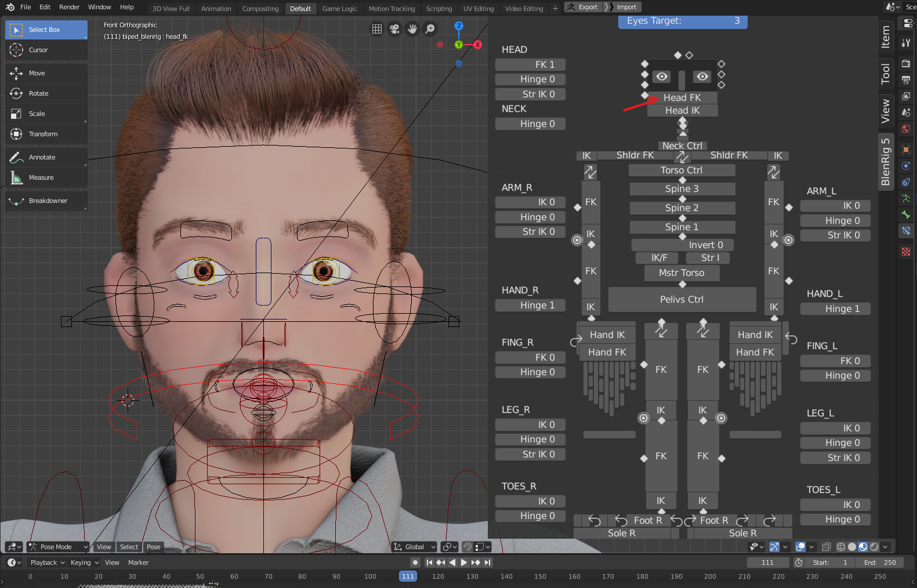Enable wireframe shading mode
Screen dimensions: 917x588
click(840, 547)
